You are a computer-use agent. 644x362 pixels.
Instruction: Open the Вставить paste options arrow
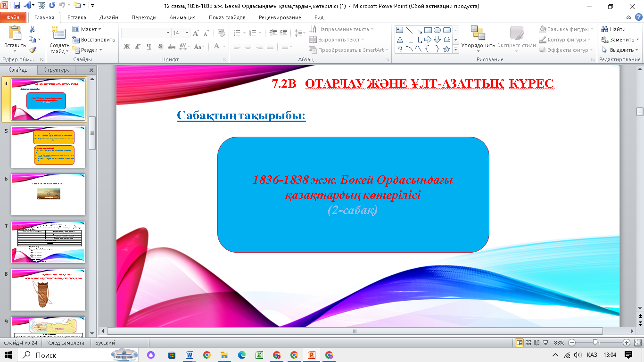coord(15,51)
